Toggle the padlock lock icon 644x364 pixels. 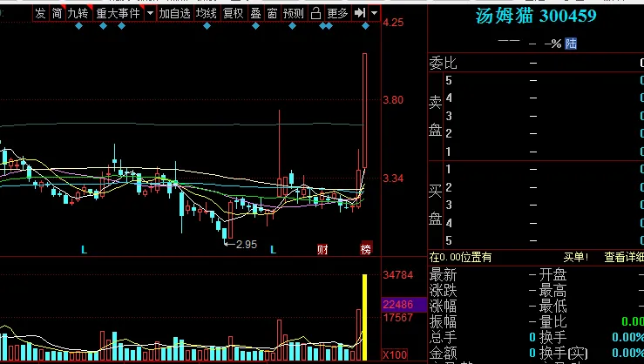[x=316, y=13]
